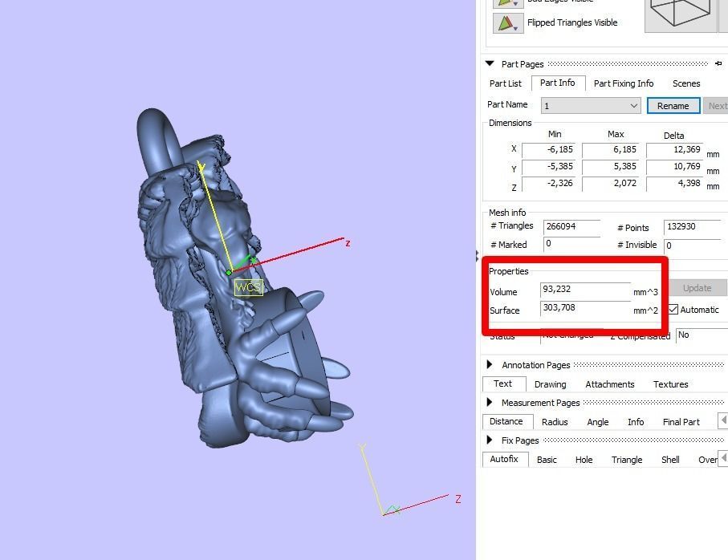The width and height of the screenshot is (728, 560).
Task: Click the Volume value 93,232
Action: (x=585, y=290)
